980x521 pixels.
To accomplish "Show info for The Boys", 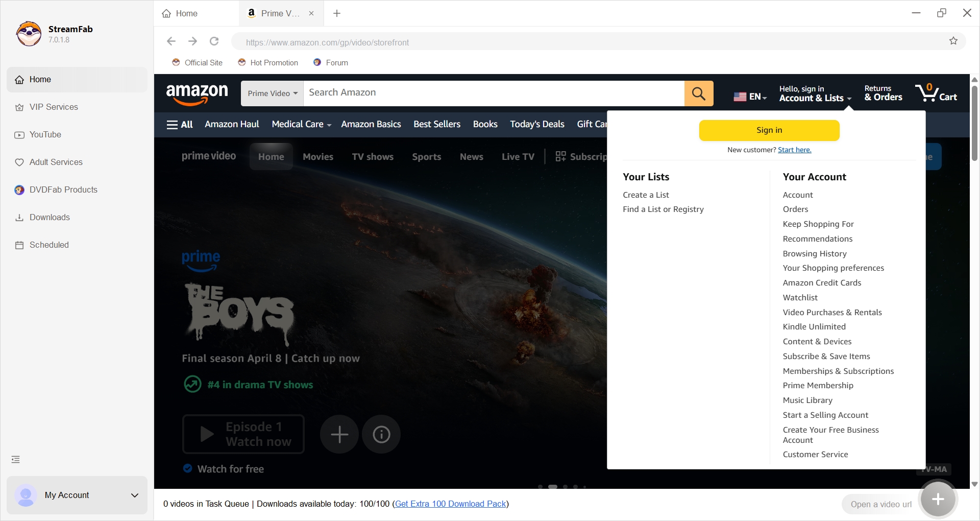I will (x=381, y=434).
